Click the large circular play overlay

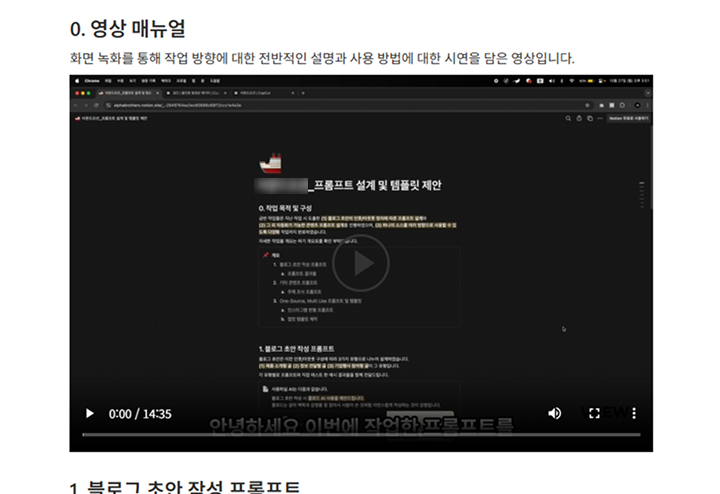(x=361, y=263)
